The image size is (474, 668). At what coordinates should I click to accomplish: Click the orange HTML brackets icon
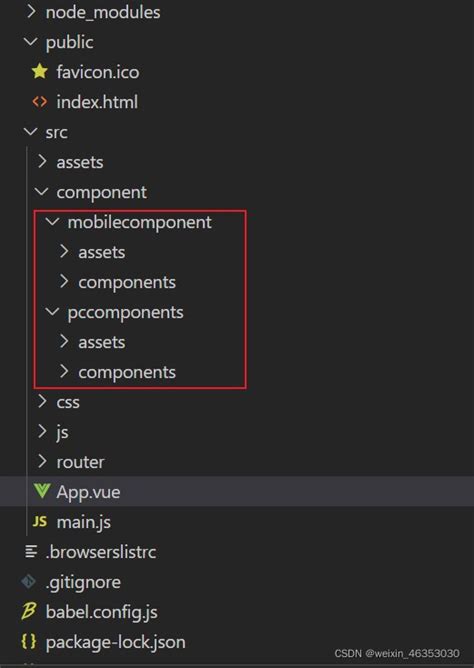[40, 102]
